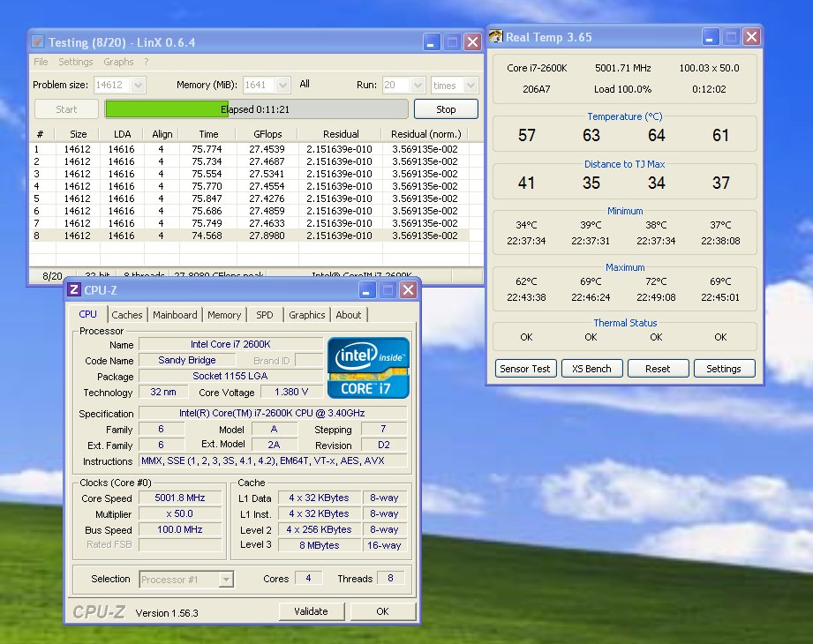
Task: Switch to the Mainboard tab
Action: coord(175,315)
